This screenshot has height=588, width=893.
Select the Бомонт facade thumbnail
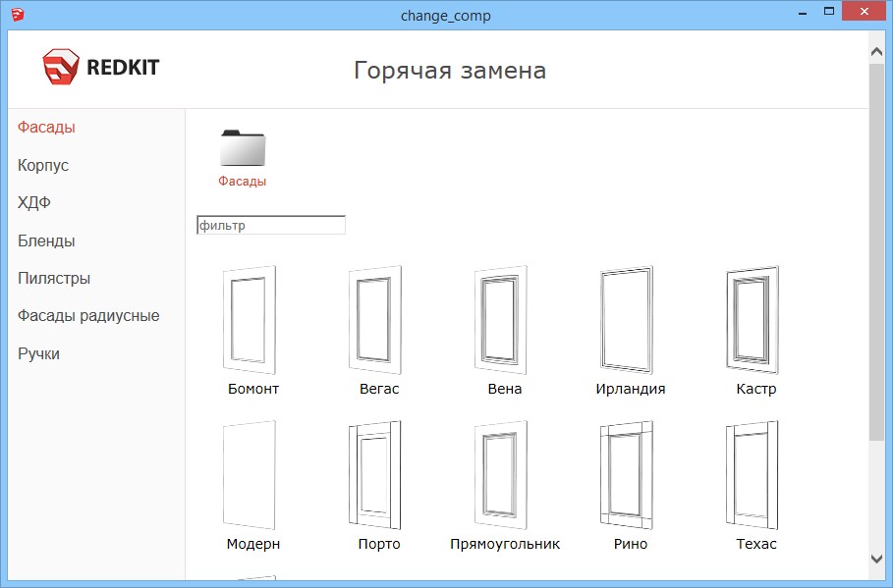coord(251,319)
